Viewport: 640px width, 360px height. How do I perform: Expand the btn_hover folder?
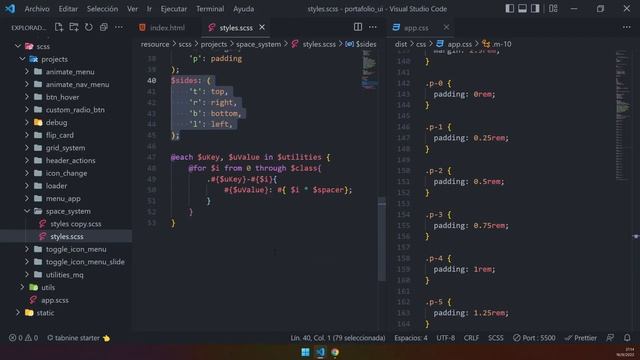click(27, 97)
